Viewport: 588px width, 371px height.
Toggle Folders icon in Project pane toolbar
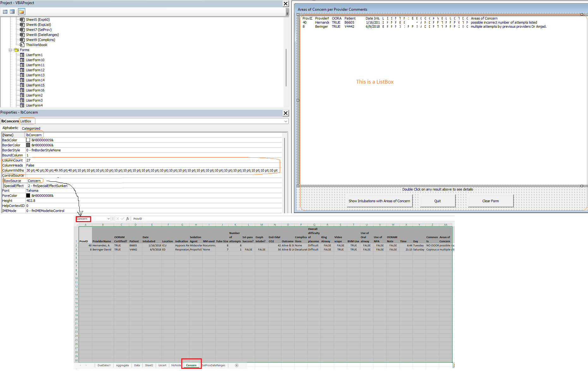[21, 12]
